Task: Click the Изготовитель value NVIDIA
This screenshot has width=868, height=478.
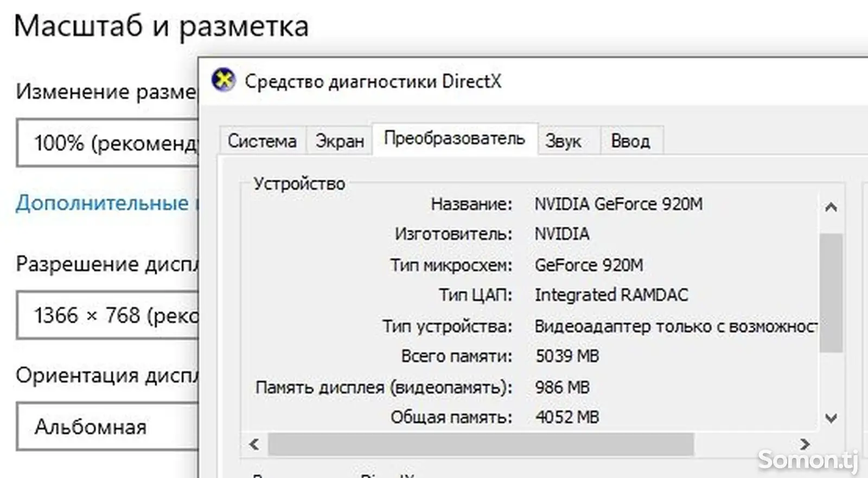Action: 562,234
